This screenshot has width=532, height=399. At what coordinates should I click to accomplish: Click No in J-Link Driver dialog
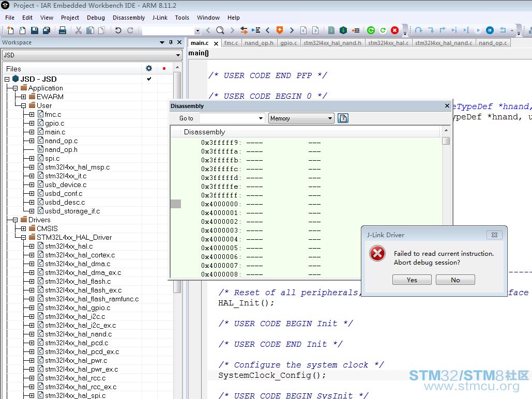455,280
